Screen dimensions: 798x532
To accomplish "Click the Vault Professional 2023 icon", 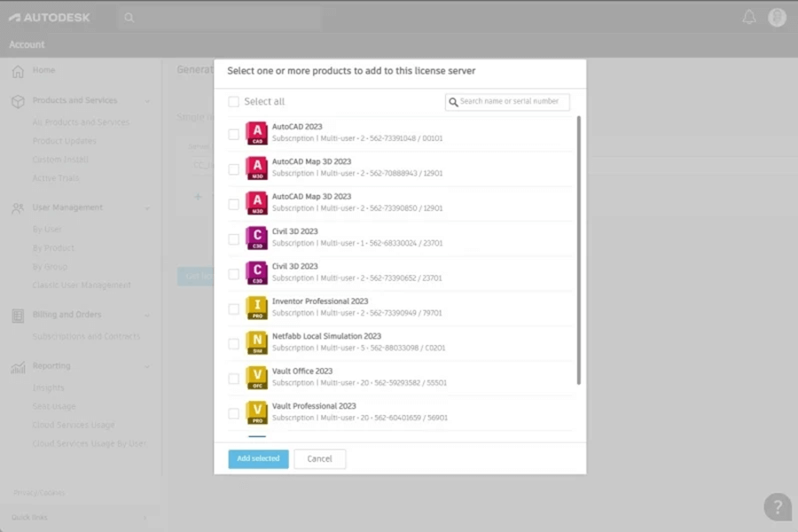I will (x=257, y=412).
